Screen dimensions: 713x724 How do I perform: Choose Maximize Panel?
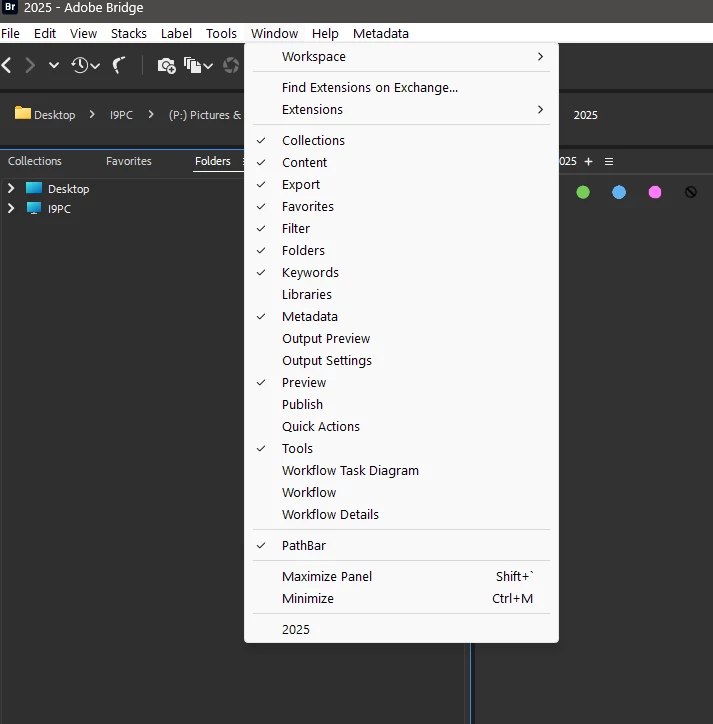[x=401, y=577]
